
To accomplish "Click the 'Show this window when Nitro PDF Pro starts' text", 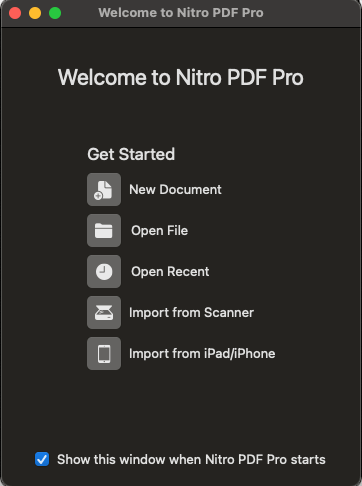I will [191, 459].
